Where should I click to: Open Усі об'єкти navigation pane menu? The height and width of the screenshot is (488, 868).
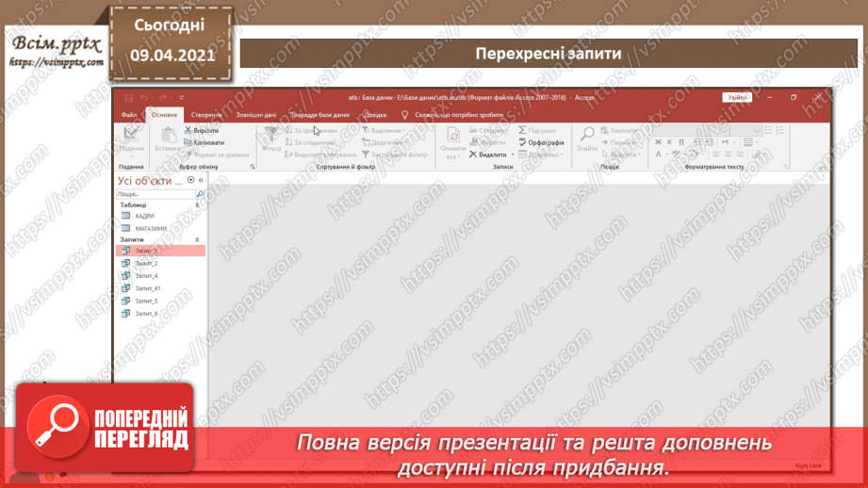coord(191,180)
